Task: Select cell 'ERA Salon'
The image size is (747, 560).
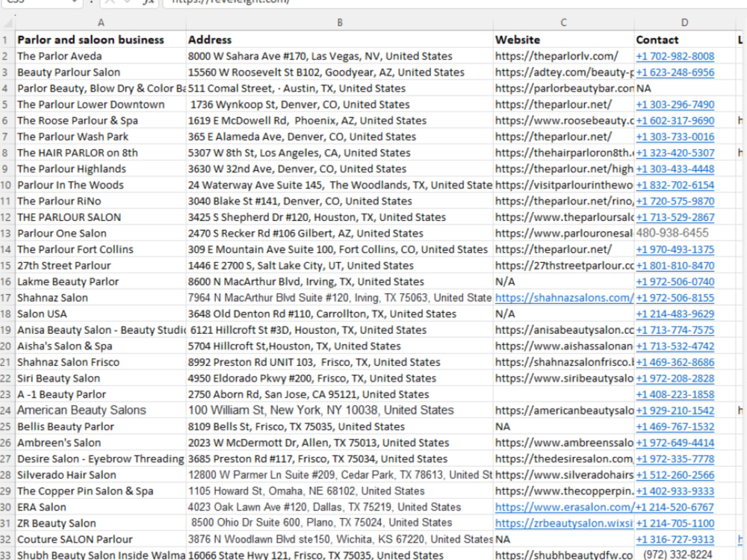Action: (x=101, y=507)
